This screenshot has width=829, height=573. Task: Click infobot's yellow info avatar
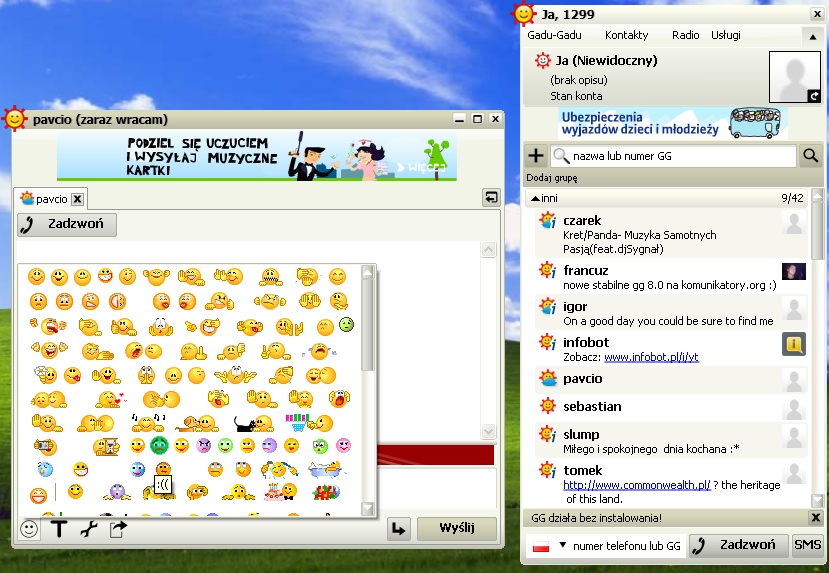click(794, 344)
